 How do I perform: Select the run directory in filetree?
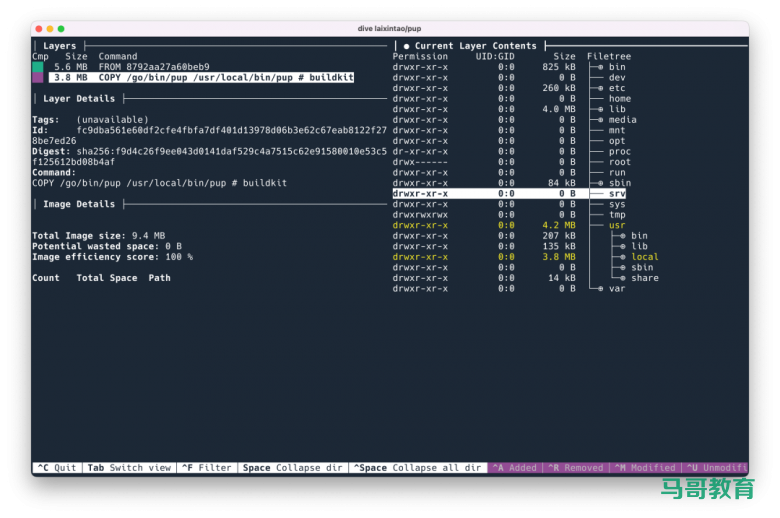coord(617,173)
